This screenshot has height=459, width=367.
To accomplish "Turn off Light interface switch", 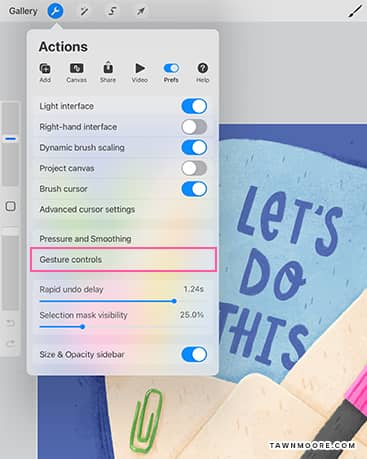I will (x=194, y=106).
